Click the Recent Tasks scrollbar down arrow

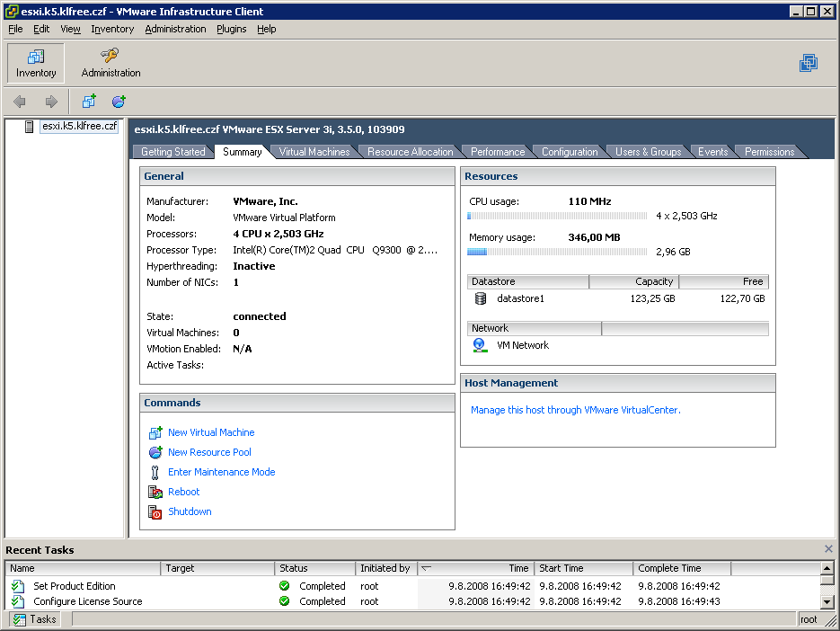pyautogui.click(x=827, y=602)
